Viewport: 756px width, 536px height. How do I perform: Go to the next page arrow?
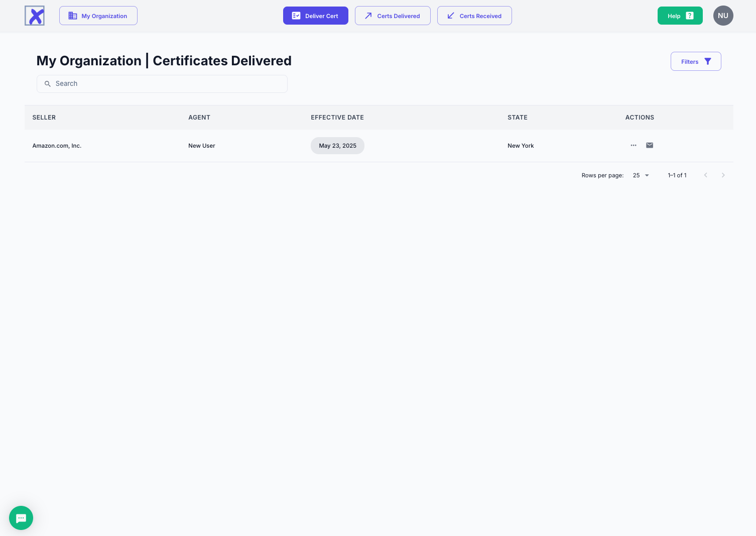[x=723, y=175]
